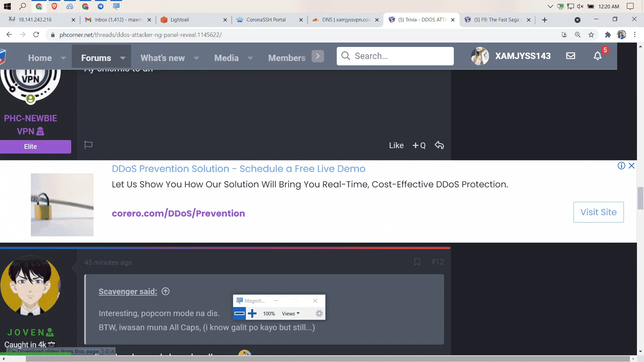644x362 pixels.
Task: Close the Lightsail tab
Action: (225, 20)
